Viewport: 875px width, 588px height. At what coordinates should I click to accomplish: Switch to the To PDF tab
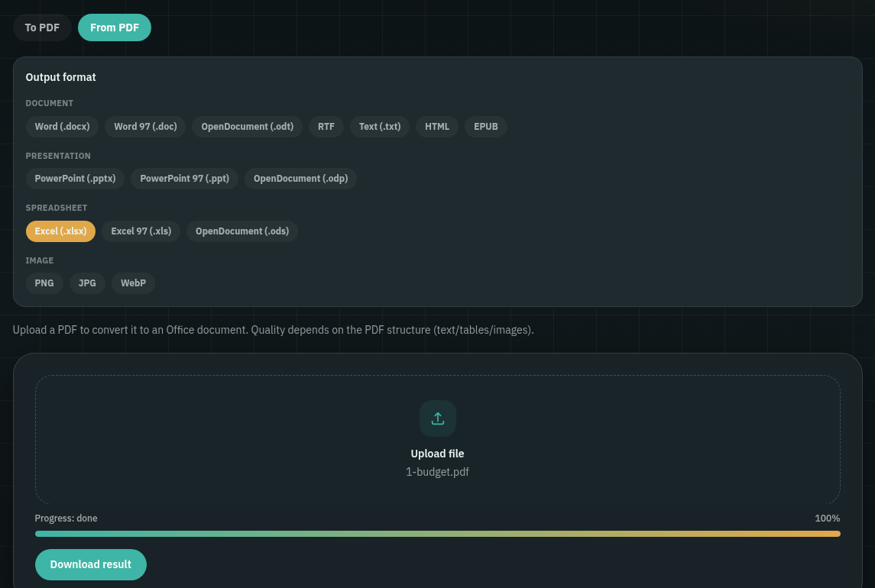point(42,27)
